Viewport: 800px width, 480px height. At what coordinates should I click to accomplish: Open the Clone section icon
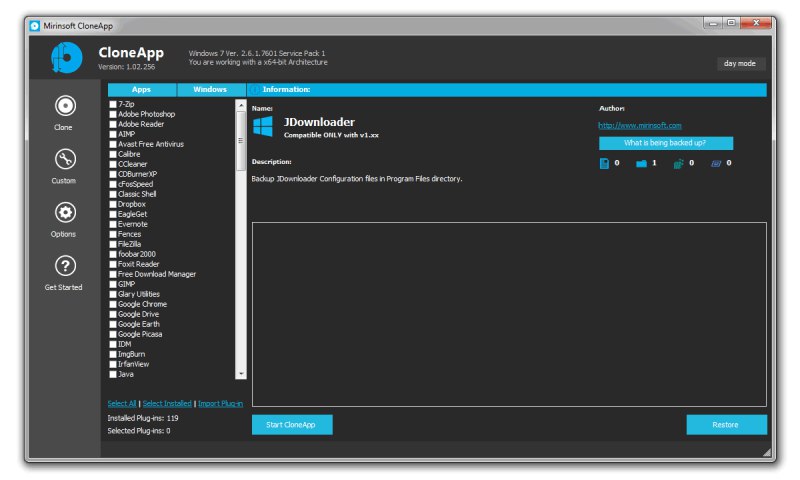[65, 106]
